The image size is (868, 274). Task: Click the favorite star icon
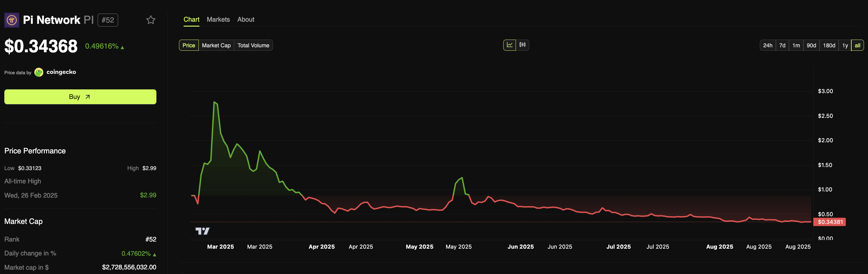[x=151, y=20]
